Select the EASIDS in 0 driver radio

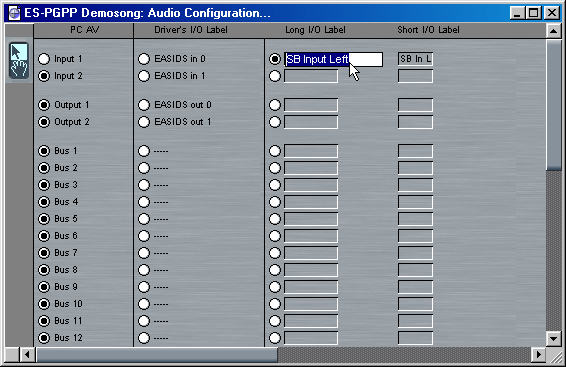click(144, 59)
